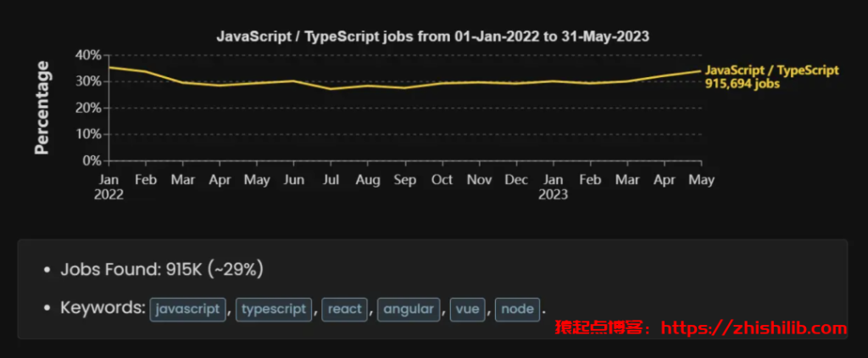868x358 pixels.
Task: Click the Oct x-axis label
Action: 442,180
